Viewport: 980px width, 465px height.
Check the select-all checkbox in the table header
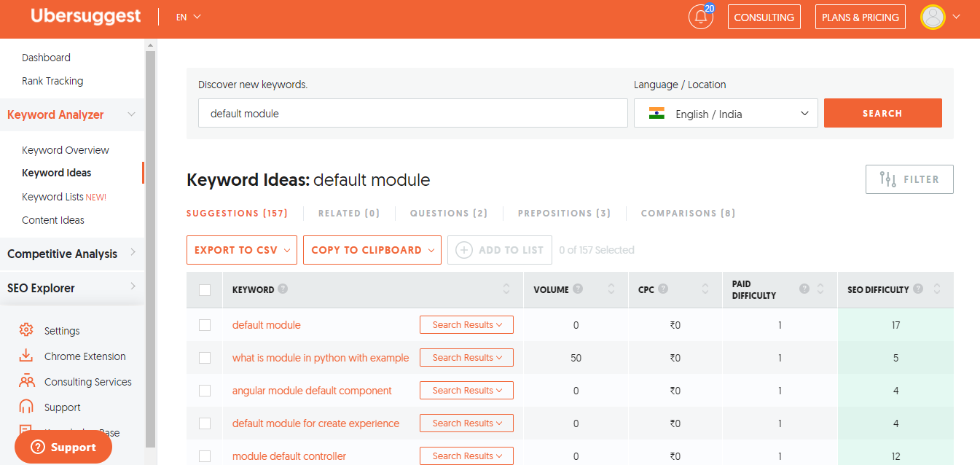(205, 289)
